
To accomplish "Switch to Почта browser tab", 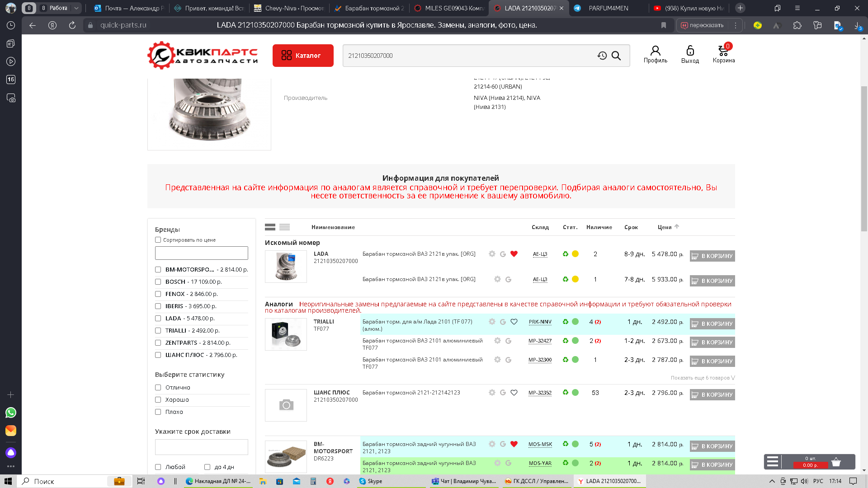I will [x=129, y=8].
